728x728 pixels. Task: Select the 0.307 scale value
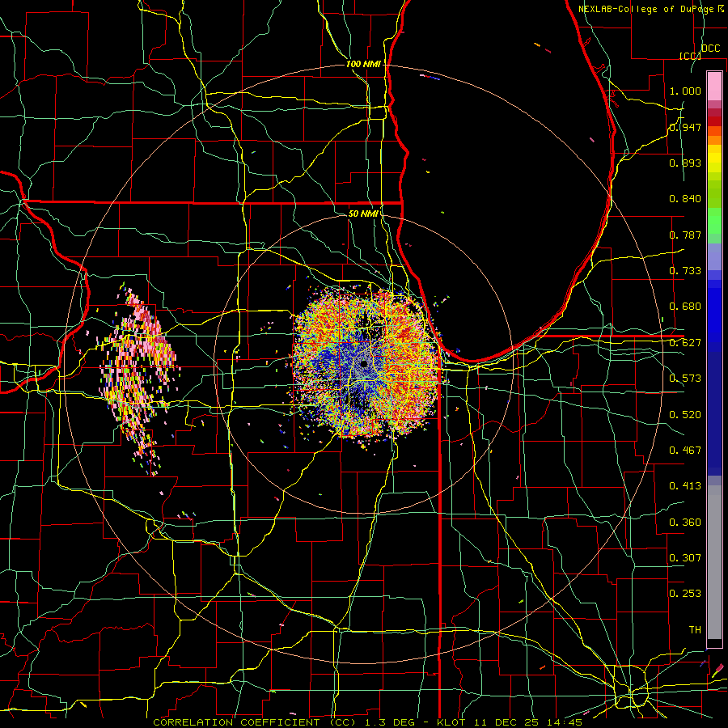pos(685,558)
